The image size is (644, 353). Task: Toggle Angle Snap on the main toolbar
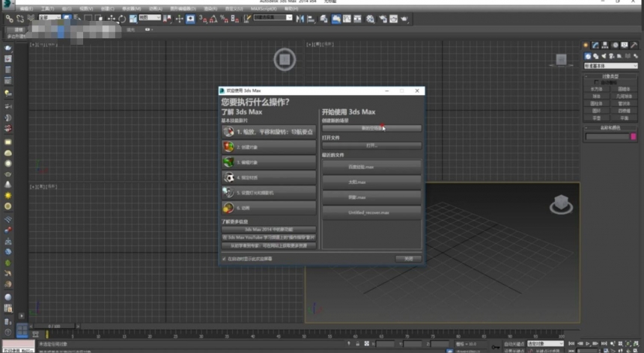tap(213, 19)
